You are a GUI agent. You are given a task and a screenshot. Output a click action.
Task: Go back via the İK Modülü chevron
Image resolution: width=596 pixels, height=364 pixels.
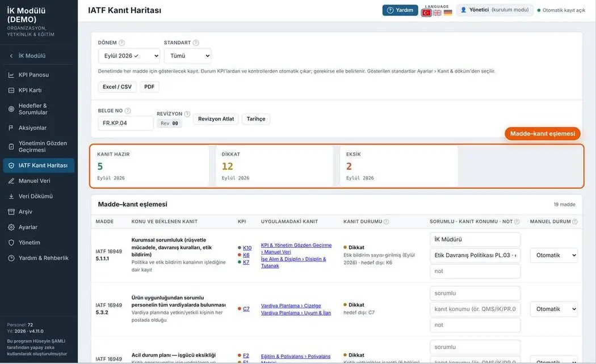pos(11,56)
